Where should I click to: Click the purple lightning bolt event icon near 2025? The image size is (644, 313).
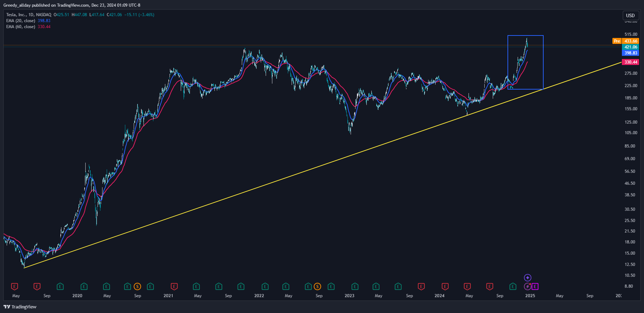pos(527,287)
